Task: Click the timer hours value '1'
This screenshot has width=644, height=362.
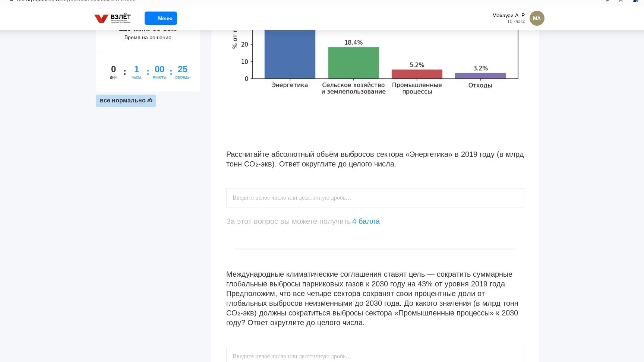Action: point(136,69)
